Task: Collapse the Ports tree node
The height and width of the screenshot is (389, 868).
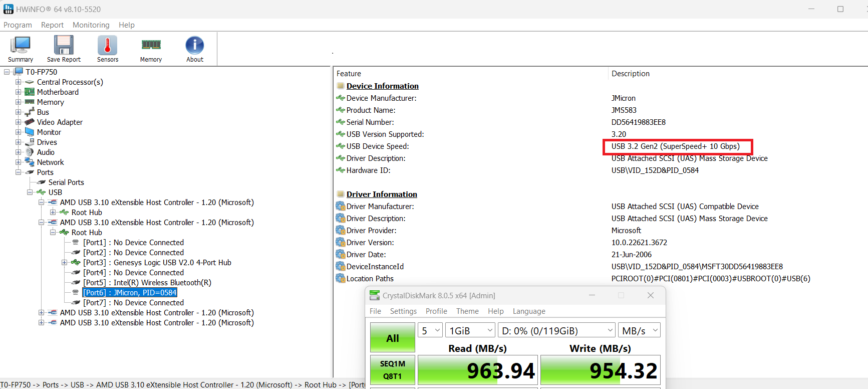Action: (x=19, y=172)
